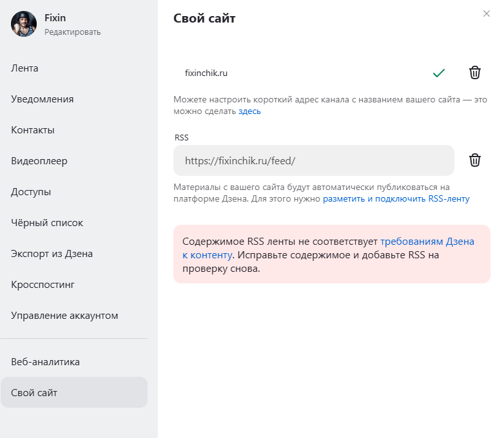Delete the fixinchik.ru site entry
This screenshot has width=504, height=438.
tap(474, 73)
